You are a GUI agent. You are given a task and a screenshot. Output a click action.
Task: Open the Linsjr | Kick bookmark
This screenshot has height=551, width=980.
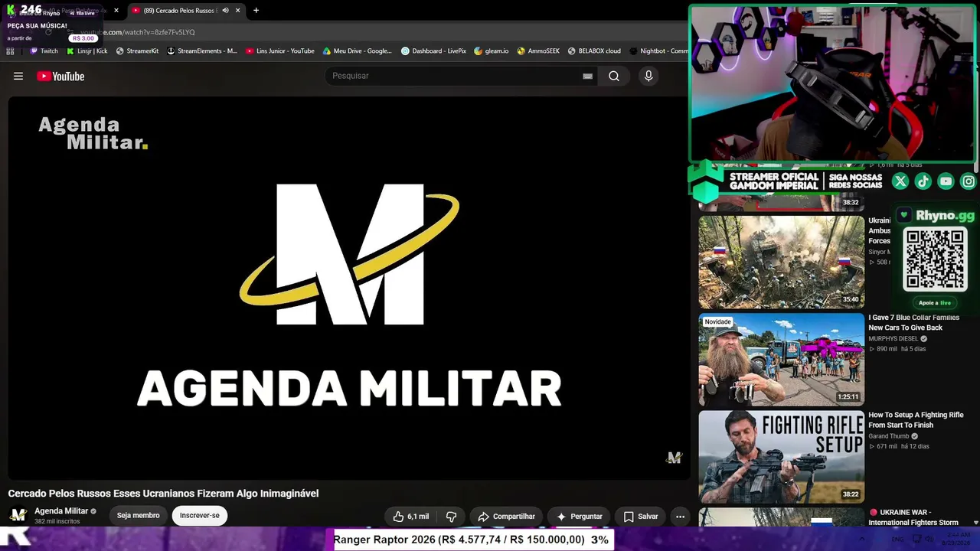click(87, 51)
